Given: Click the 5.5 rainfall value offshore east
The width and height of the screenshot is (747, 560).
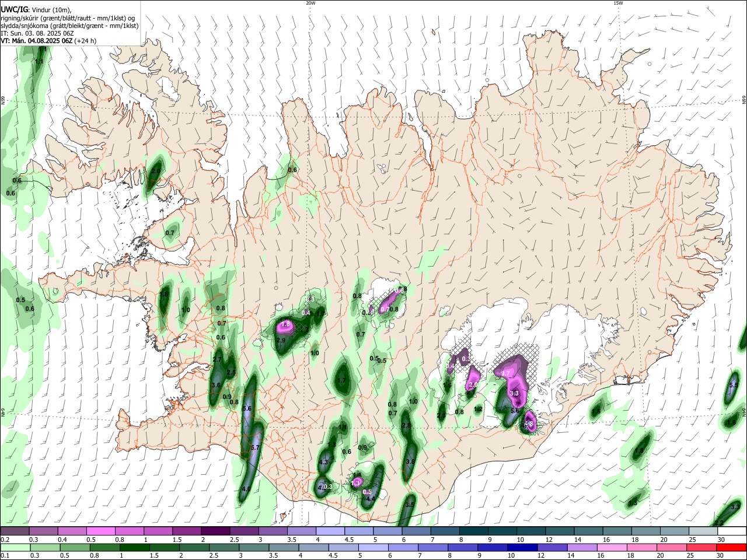Looking at the screenshot, I should tap(734, 385).
